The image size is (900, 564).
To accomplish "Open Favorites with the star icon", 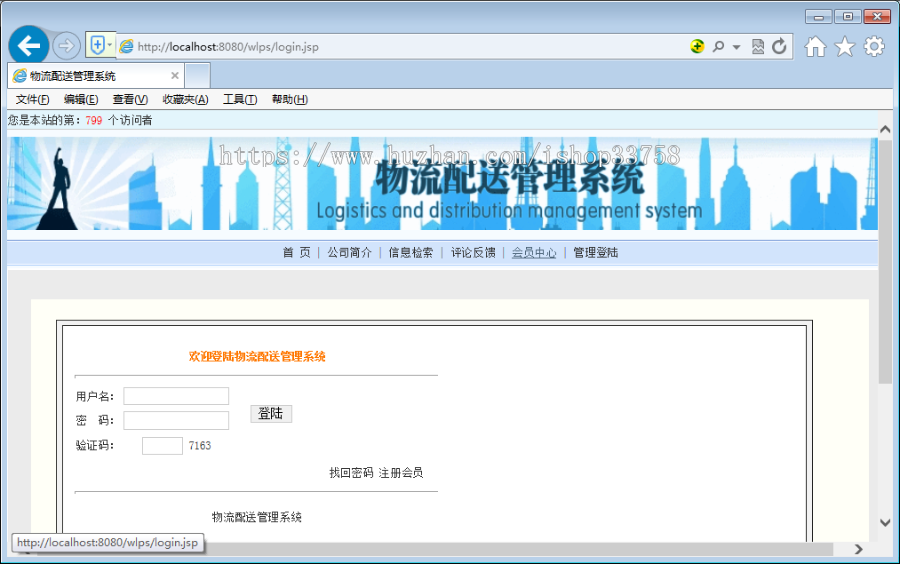I will (844, 46).
